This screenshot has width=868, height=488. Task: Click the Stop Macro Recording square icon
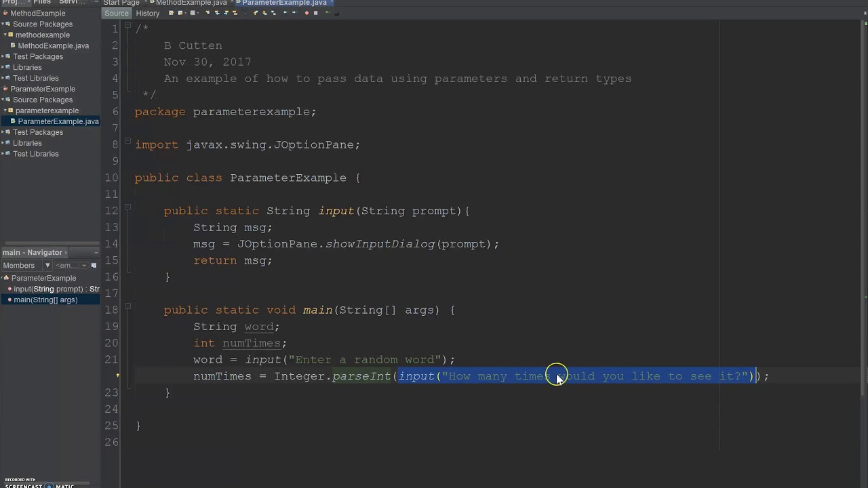click(315, 13)
